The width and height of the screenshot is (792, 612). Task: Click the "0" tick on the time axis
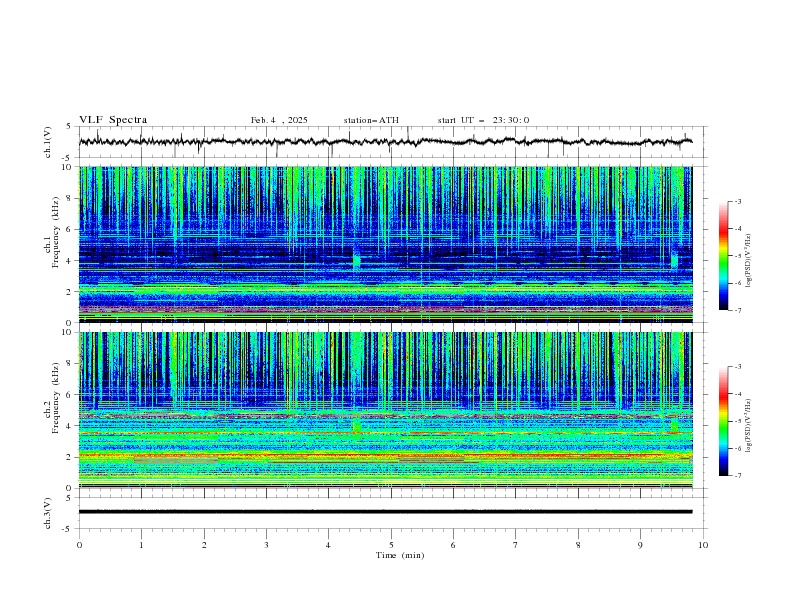(79, 545)
